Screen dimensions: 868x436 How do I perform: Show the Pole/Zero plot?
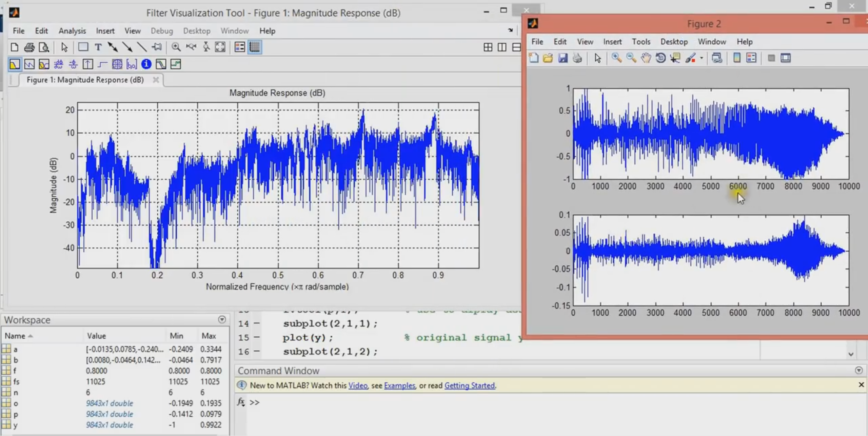pyautogui.click(x=117, y=64)
